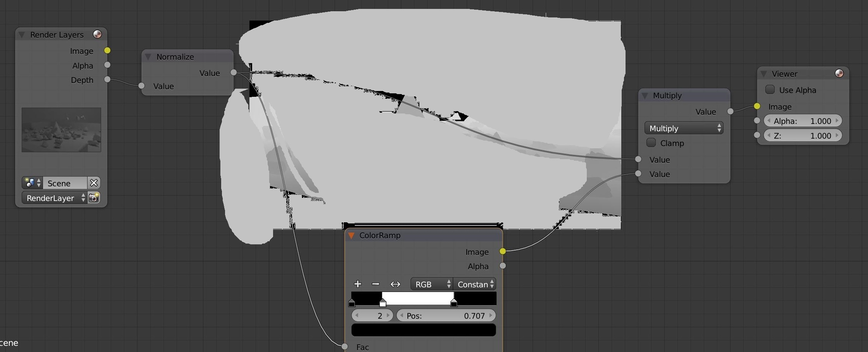Click the Render Layers Alpha output socket
The width and height of the screenshot is (868, 352).
[107, 65]
